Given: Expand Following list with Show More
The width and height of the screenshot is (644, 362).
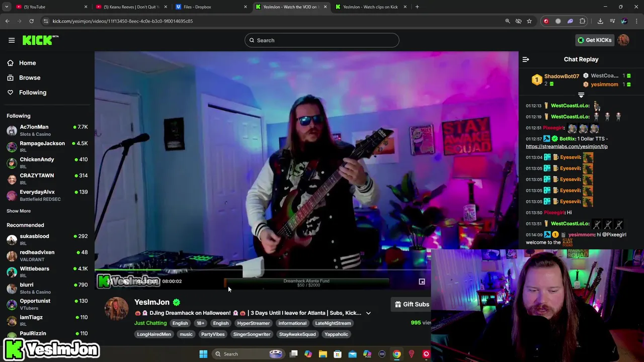Looking at the screenshot, I should coord(19,211).
